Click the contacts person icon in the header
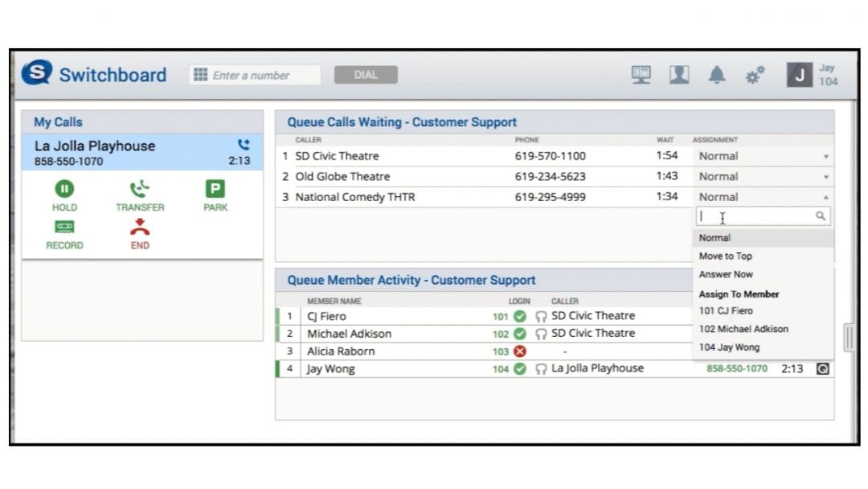Image resolution: width=868 pixels, height=489 pixels. [x=679, y=73]
